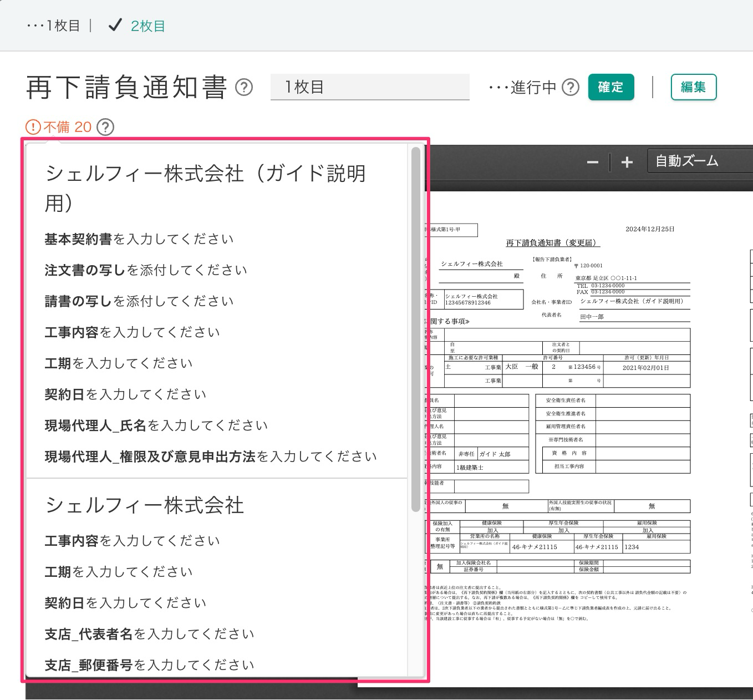Select 請書の写しを添付してください item

coord(139,301)
